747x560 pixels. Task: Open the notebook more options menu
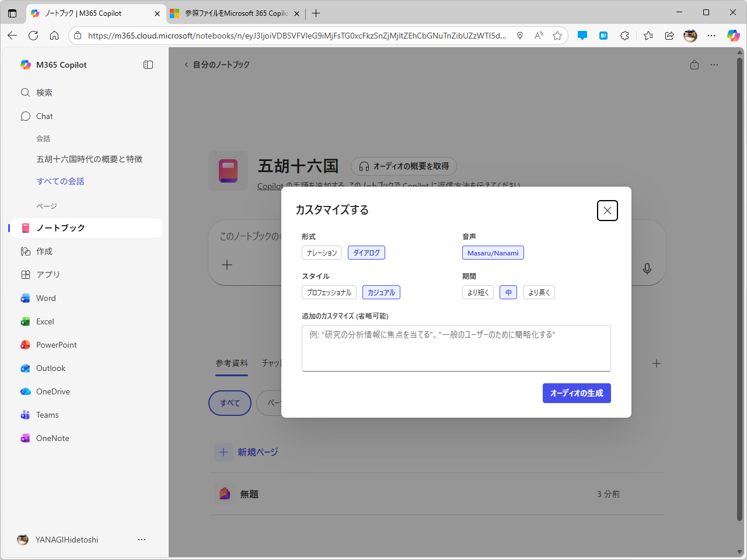(x=714, y=65)
